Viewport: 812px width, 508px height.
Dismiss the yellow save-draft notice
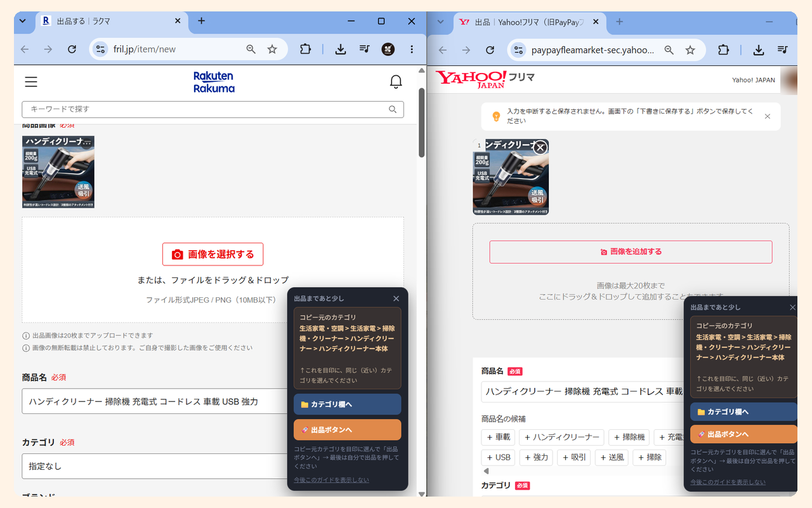[768, 116]
